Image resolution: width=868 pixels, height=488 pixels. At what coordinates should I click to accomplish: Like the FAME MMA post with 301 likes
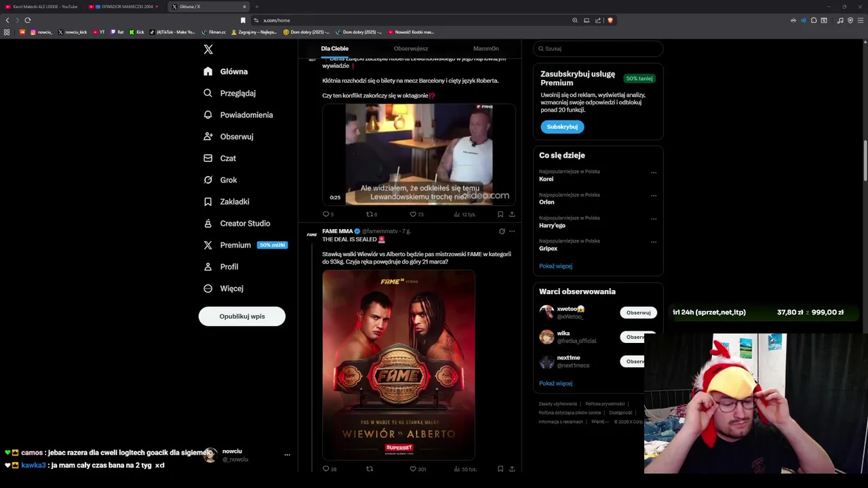click(x=413, y=469)
